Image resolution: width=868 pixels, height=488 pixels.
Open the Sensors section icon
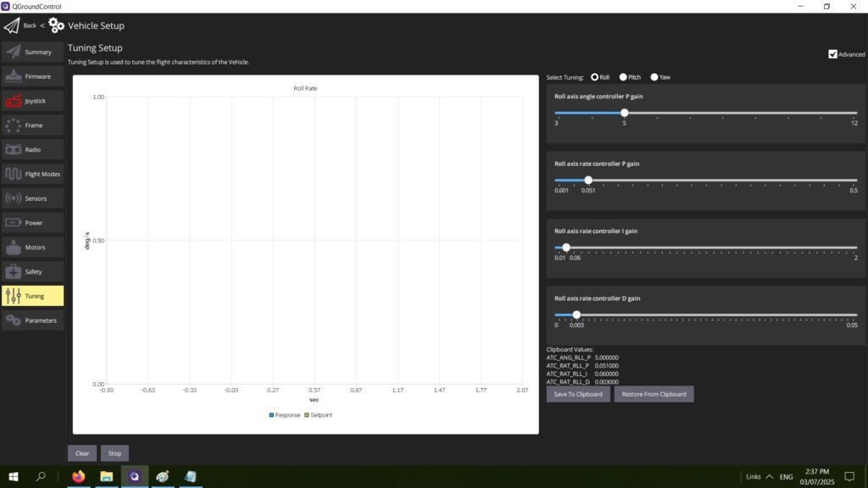tap(14, 198)
